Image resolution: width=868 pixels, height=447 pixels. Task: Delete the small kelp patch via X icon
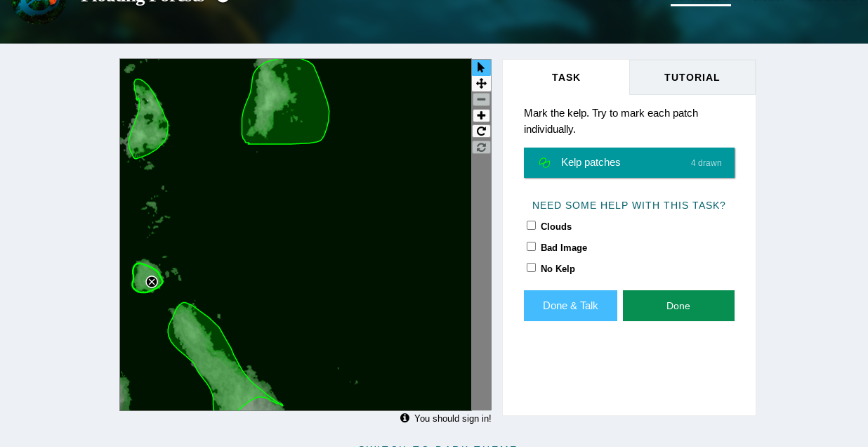click(x=152, y=282)
